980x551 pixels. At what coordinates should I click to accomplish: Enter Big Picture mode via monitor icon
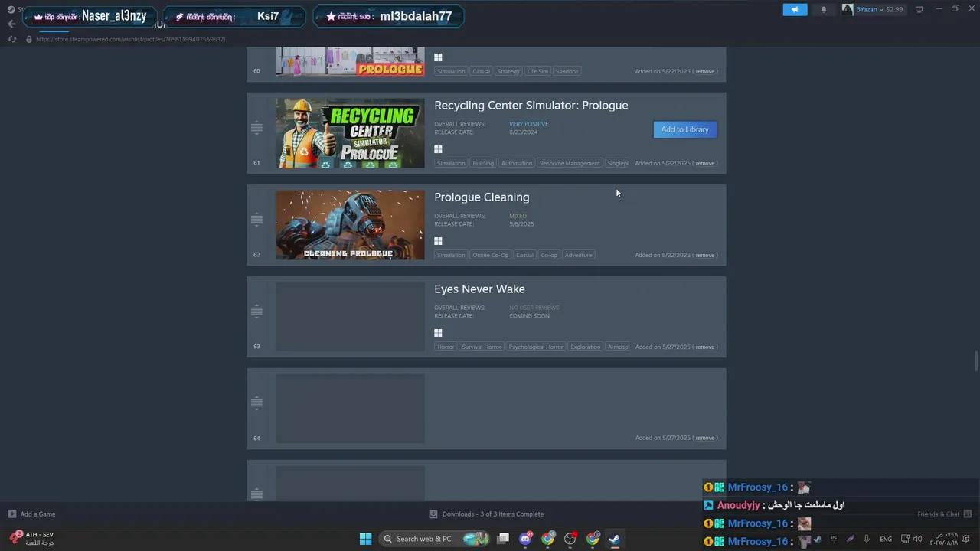(x=919, y=9)
